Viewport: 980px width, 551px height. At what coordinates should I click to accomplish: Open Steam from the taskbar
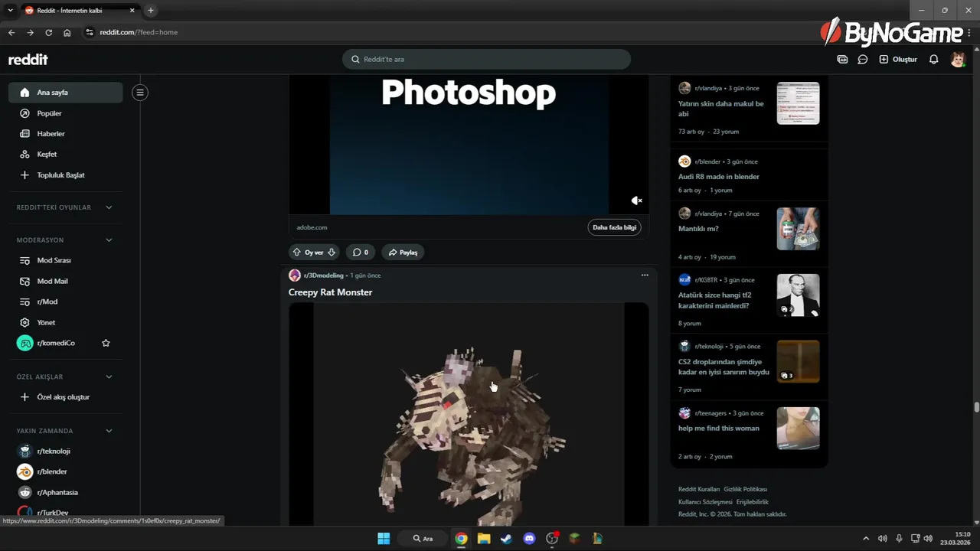coord(506,539)
